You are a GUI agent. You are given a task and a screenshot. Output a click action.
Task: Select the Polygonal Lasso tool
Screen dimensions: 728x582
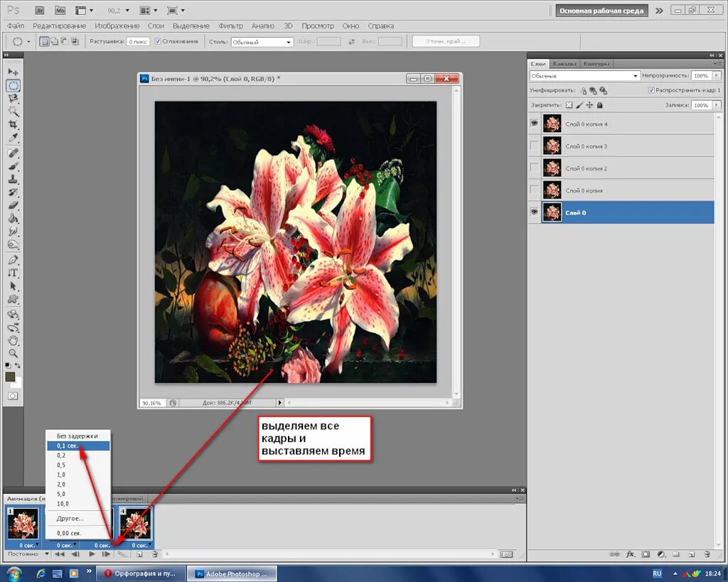click(x=13, y=98)
